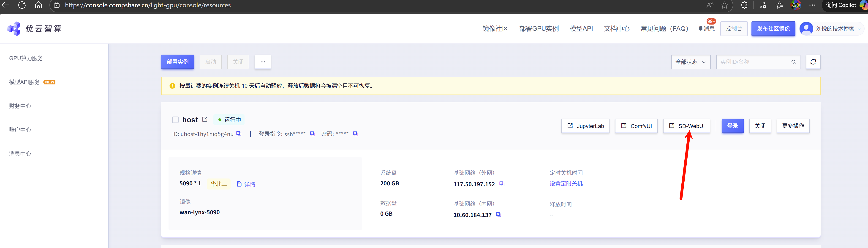
Task: Copy the instance password
Action: coord(356,134)
